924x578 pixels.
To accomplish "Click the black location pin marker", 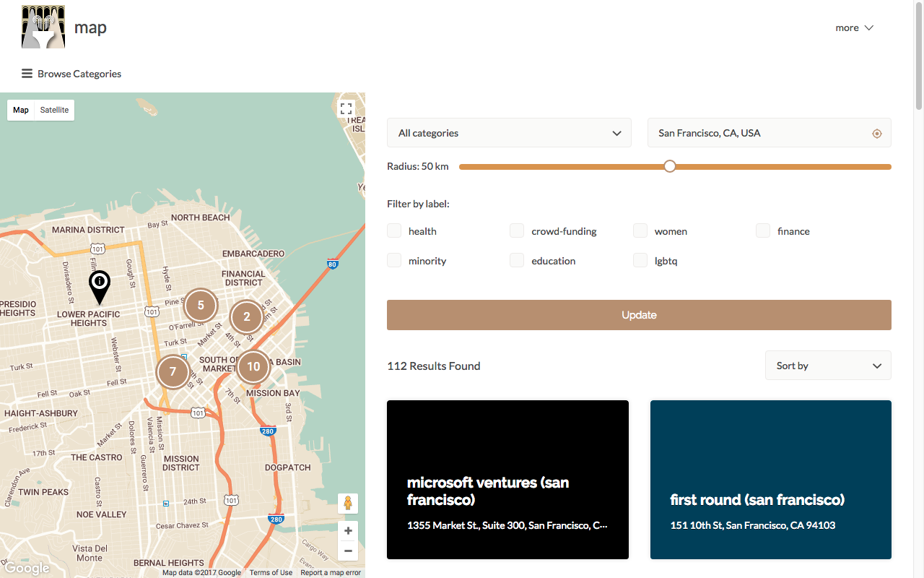I will (99, 287).
